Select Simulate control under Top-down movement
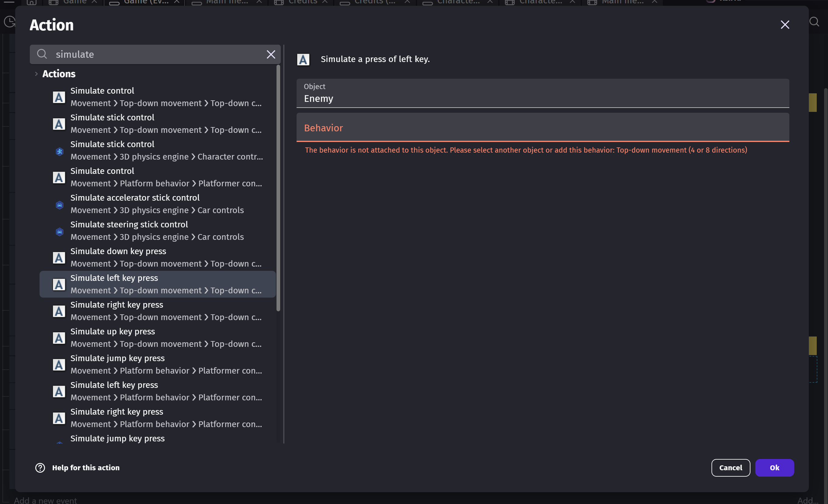828x504 pixels. (158, 97)
